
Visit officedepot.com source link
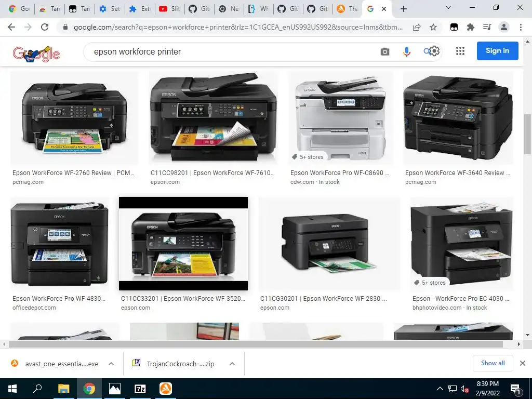[x=34, y=308]
